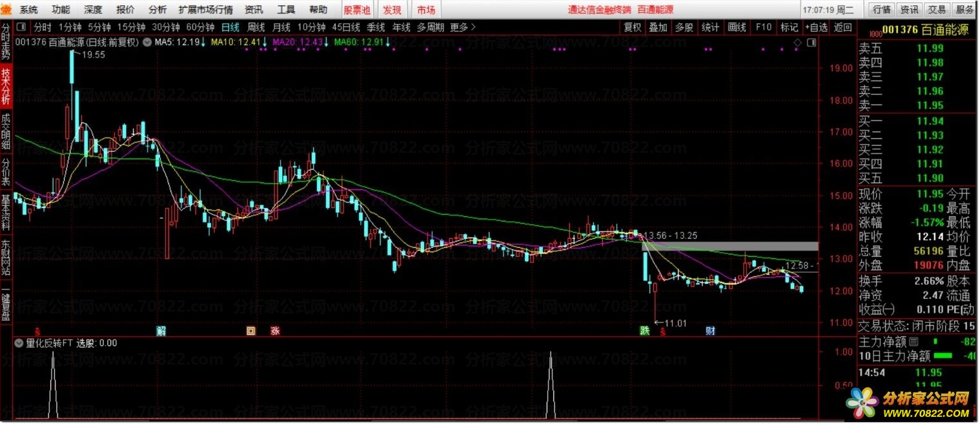Select the 5分钟 timeframe
The height and width of the screenshot is (424, 980).
[99, 27]
